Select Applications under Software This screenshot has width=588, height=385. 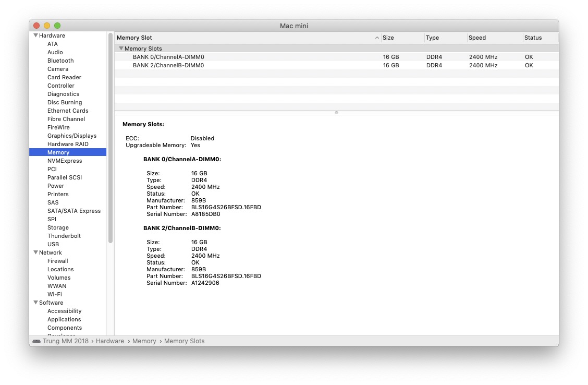[64, 319]
